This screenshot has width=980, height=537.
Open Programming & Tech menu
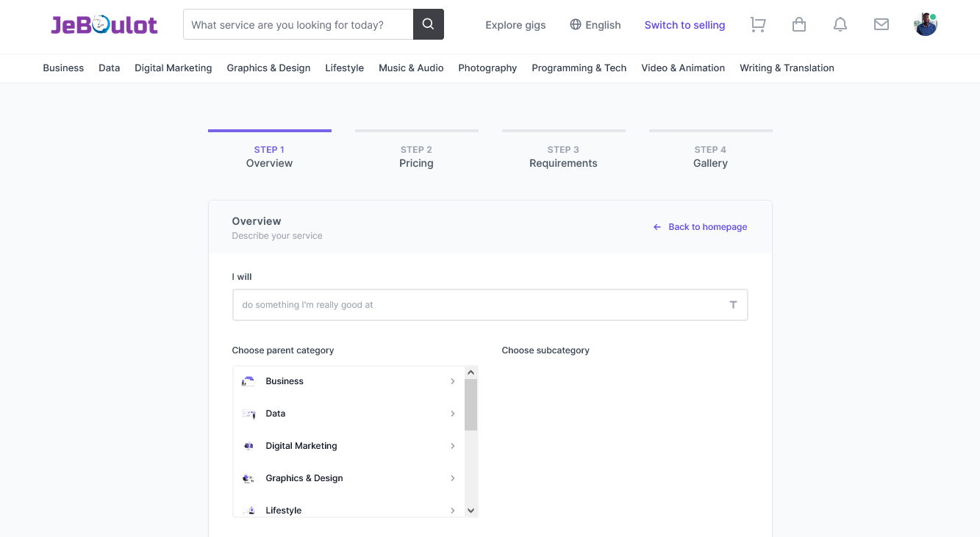point(579,68)
